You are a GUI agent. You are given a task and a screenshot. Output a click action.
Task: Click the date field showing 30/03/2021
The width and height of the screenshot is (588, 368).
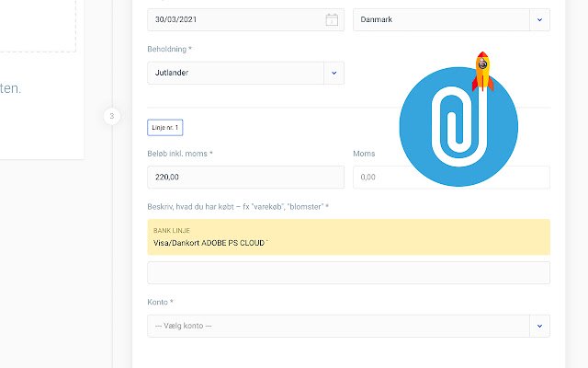coord(245,19)
